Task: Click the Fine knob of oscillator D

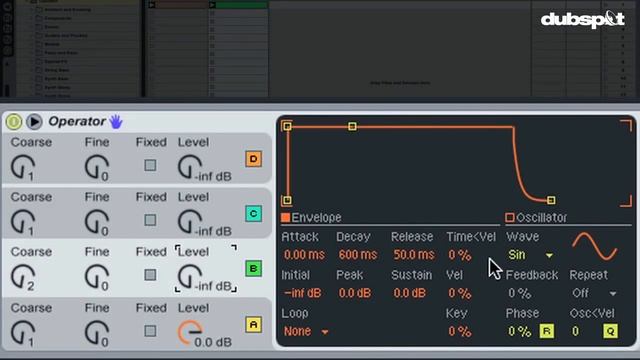Action: pyautogui.click(x=97, y=167)
